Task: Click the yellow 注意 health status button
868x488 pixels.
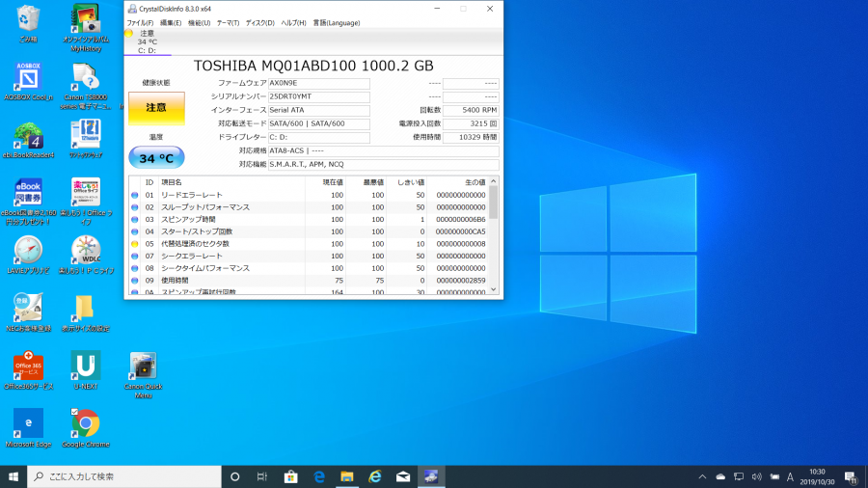Action: tap(156, 108)
